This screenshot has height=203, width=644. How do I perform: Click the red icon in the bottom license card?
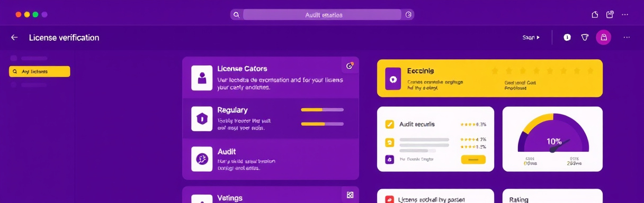click(389, 200)
